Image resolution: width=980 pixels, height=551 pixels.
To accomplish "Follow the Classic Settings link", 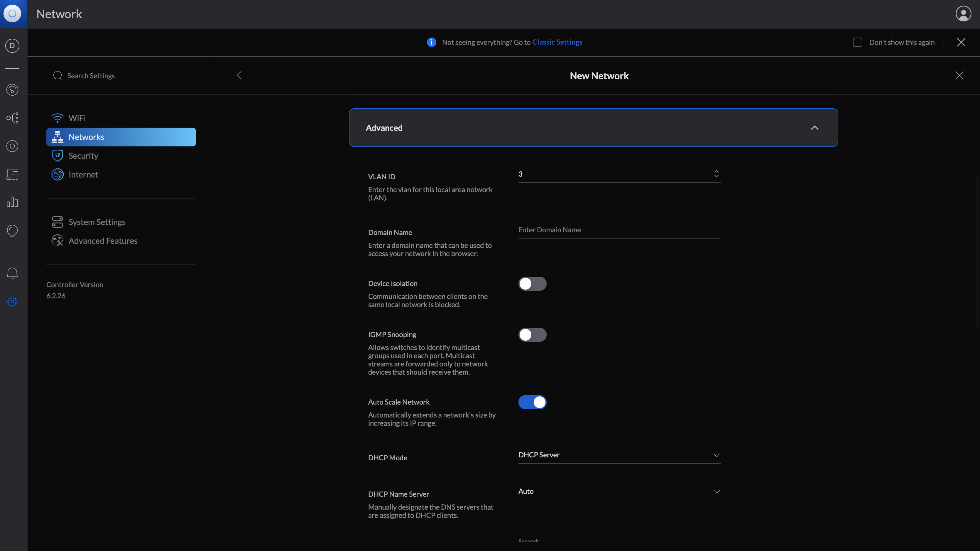I will 557,42.
